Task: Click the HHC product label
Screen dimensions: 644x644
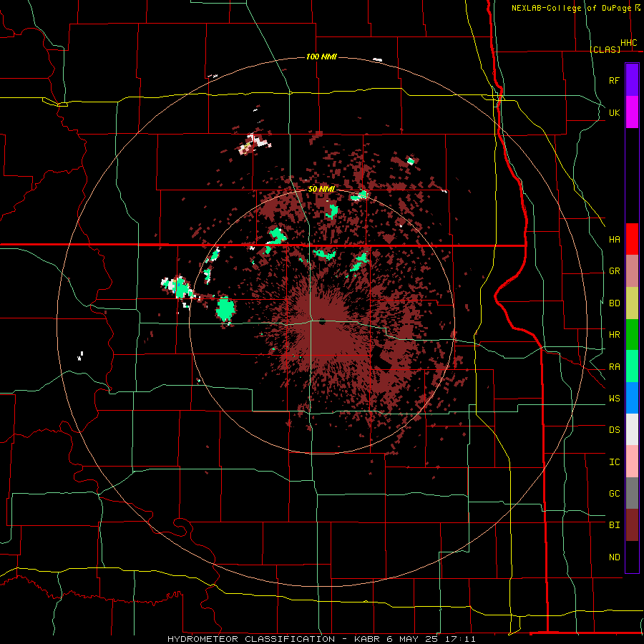Action: pos(628,43)
